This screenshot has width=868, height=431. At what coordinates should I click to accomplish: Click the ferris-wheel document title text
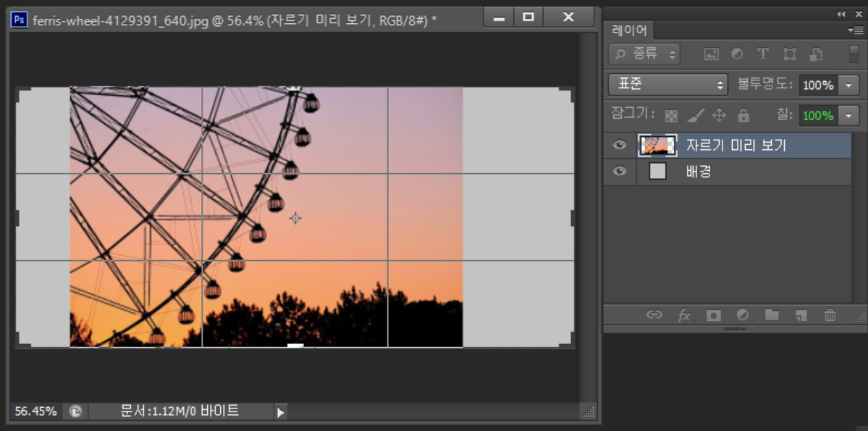(x=235, y=20)
